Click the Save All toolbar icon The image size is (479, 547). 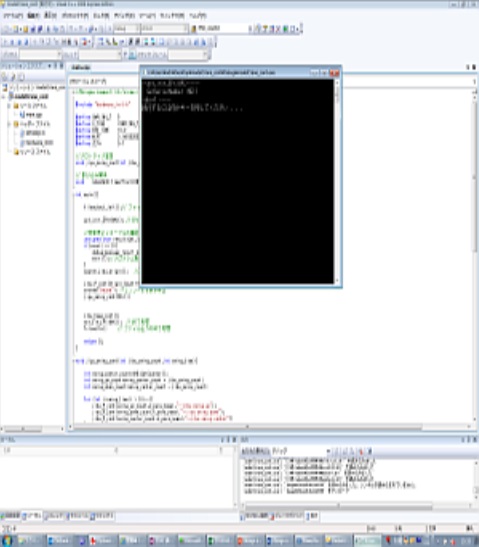40,29
